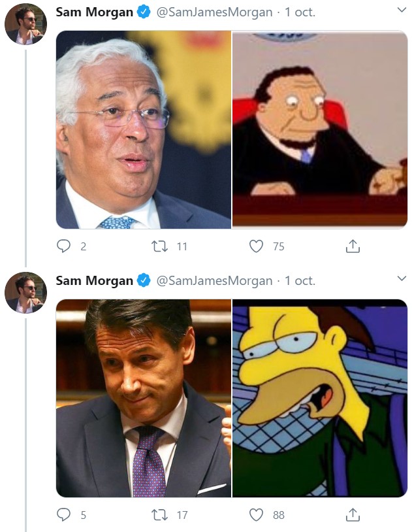The image size is (412, 532).
Task: Expand the second tweet's more options chevron
Action: [402, 279]
